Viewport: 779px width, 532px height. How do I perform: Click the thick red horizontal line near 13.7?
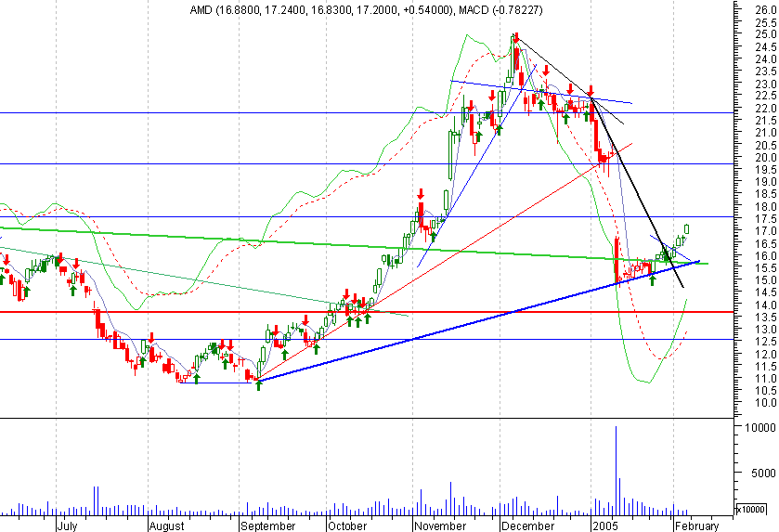pyautogui.click(x=367, y=312)
